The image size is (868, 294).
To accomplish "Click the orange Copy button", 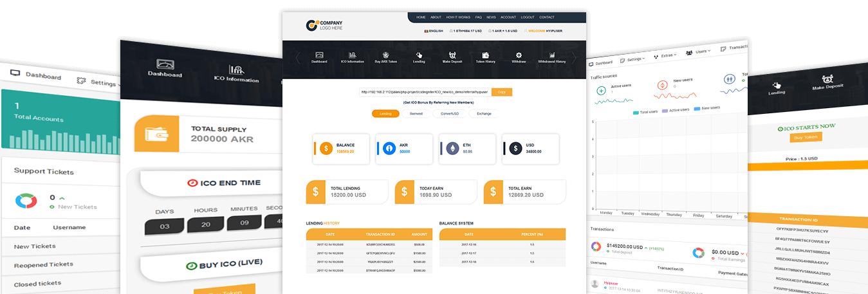I will pos(502,92).
